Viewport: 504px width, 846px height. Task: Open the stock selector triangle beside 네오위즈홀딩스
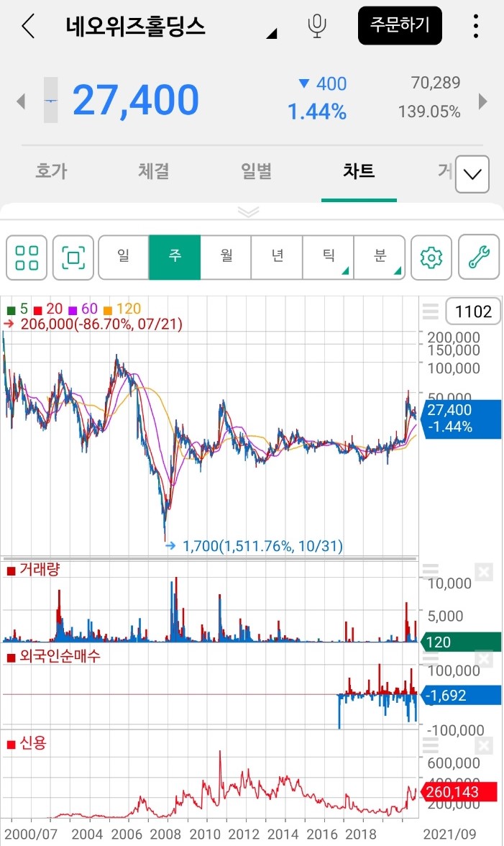click(x=272, y=33)
